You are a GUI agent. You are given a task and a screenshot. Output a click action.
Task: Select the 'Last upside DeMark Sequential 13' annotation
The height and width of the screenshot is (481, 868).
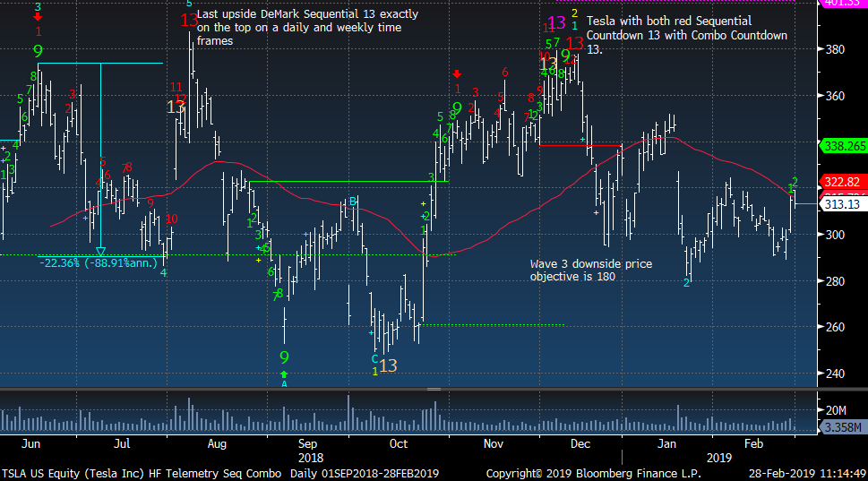[307, 27]
